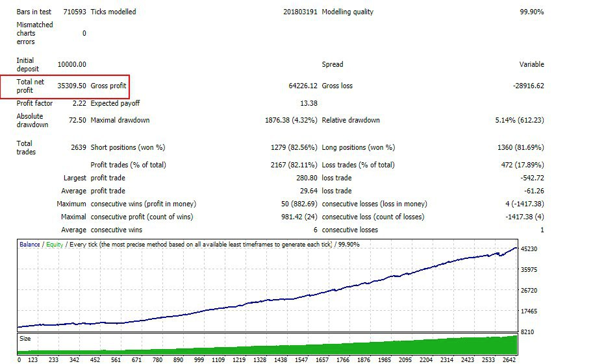
Task: Select the largest loss trade value -542.72
Action: [x=532, y=178]
